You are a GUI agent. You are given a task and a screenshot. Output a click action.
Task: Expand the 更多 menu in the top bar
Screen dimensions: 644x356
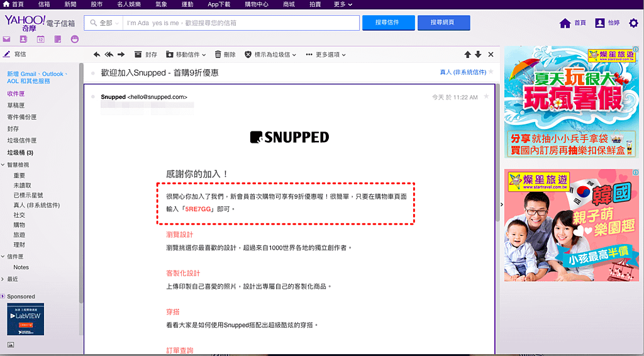[x=343, y=4]
